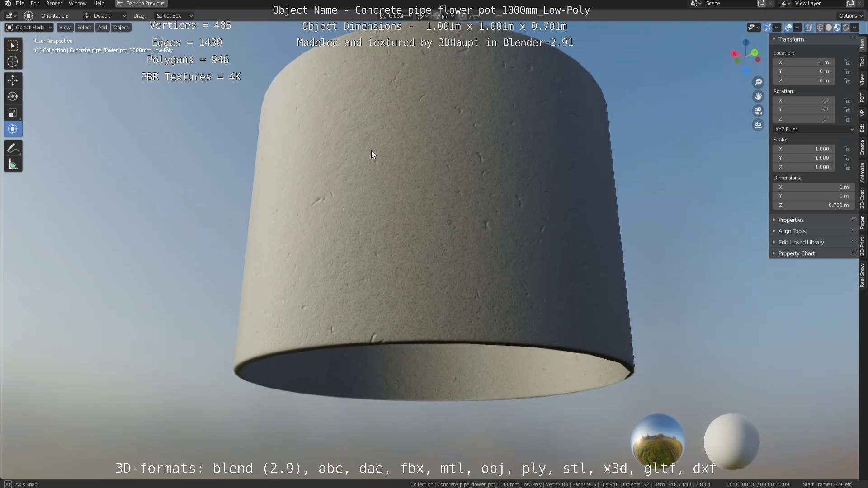This screenshot has height=488, width=868.
Task: Open the File menu
Action: tap(20, 3)
